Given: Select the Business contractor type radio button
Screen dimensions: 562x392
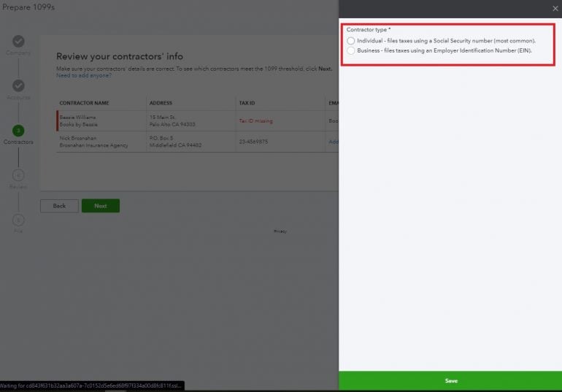Looking at the screenshot, I should tap(352, 51).
